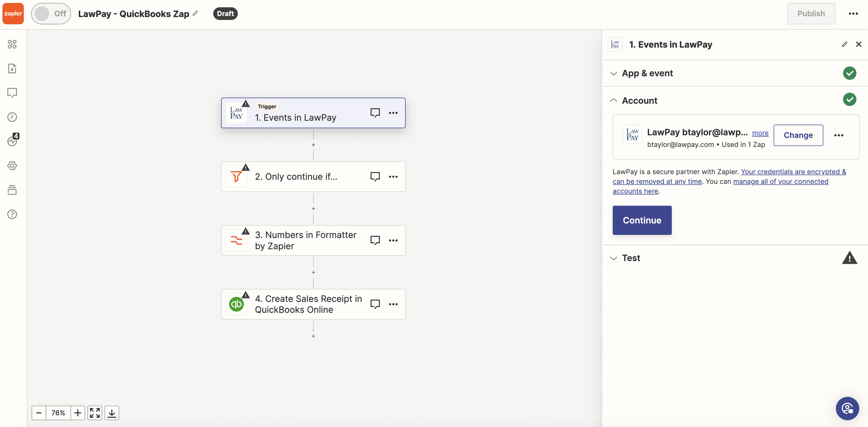Expand the App & event section
This screenshot has height=427, width=868.
tap(735, 73)
